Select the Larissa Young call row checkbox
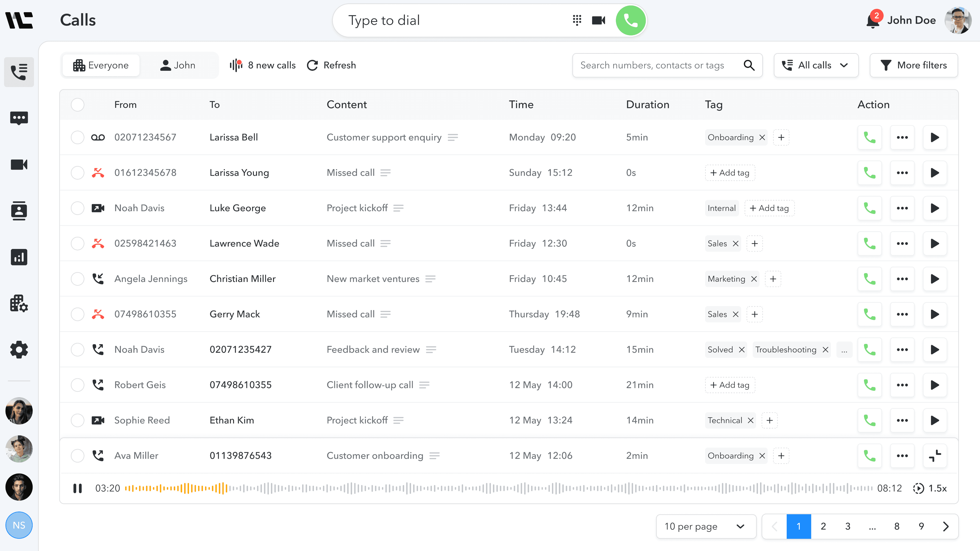This screenshot has width=980, height=551. click(x=78, y=173)
